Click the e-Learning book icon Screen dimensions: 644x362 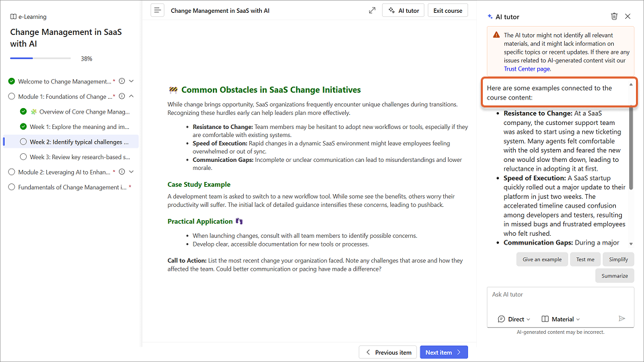13,17
